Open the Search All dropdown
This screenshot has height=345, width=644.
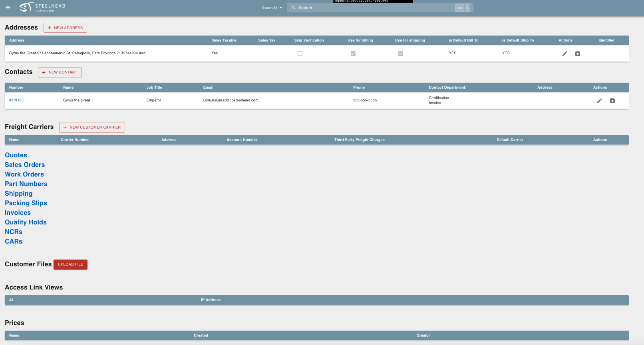(272, 8)
